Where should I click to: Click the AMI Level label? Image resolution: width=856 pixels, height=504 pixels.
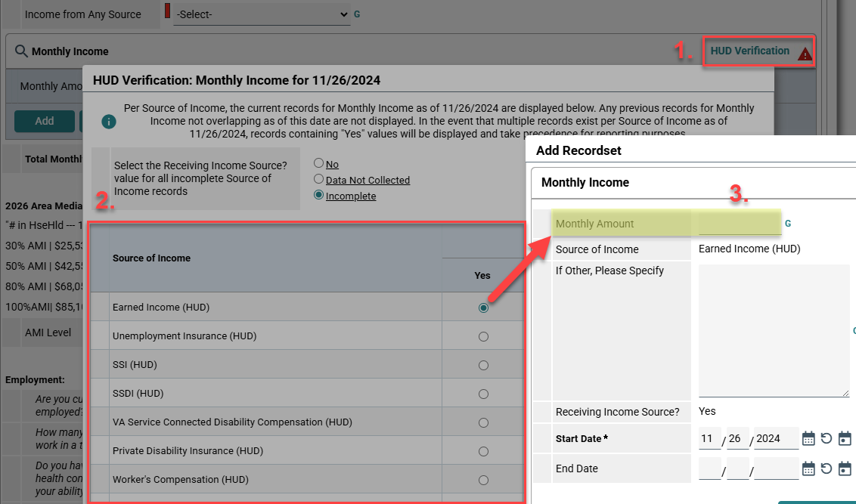(48, 332)
